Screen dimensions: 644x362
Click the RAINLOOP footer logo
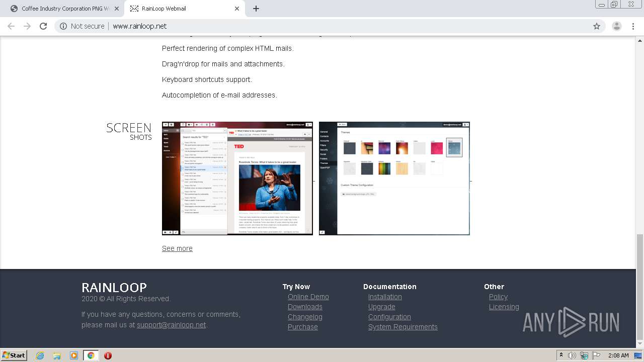pyautogui.click(x=114, y=288)
